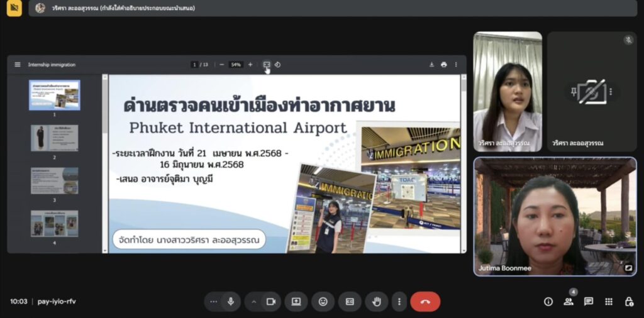Click the 10:03 clock text
The width and height of the screenshot is (644, 318).
click(x=18, y=302)
